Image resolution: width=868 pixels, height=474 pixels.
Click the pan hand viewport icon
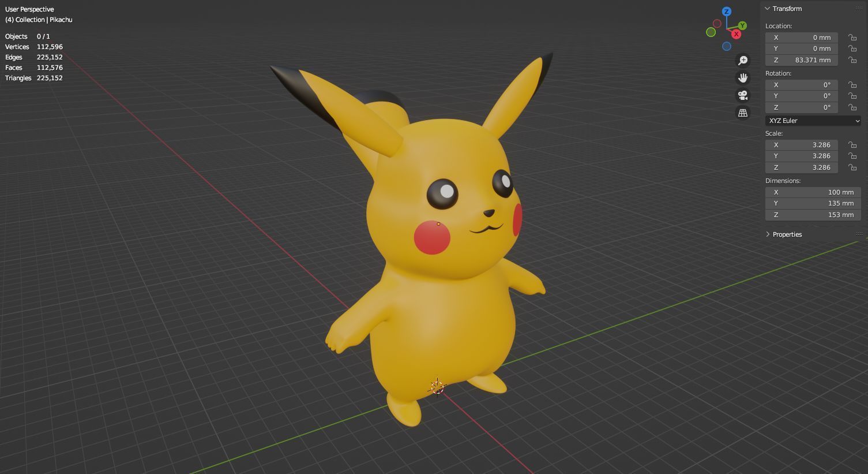pyautogui.click(x=743, y=78)
